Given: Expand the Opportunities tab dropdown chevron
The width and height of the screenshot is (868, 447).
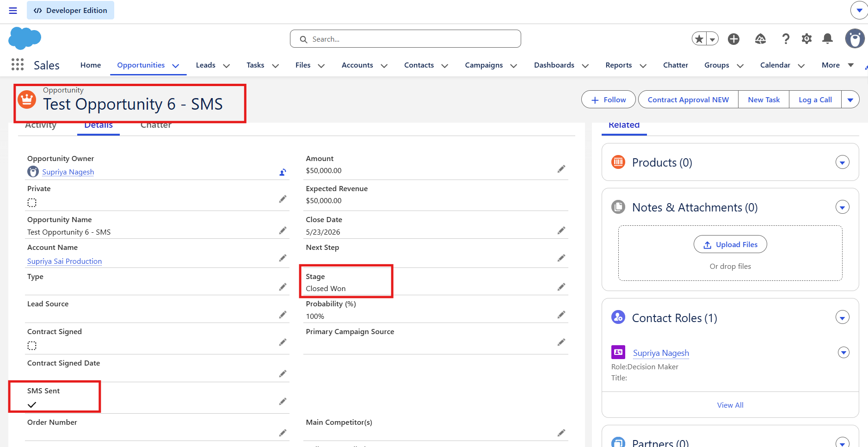Looking at the screenshot, I should pos(176,66).
